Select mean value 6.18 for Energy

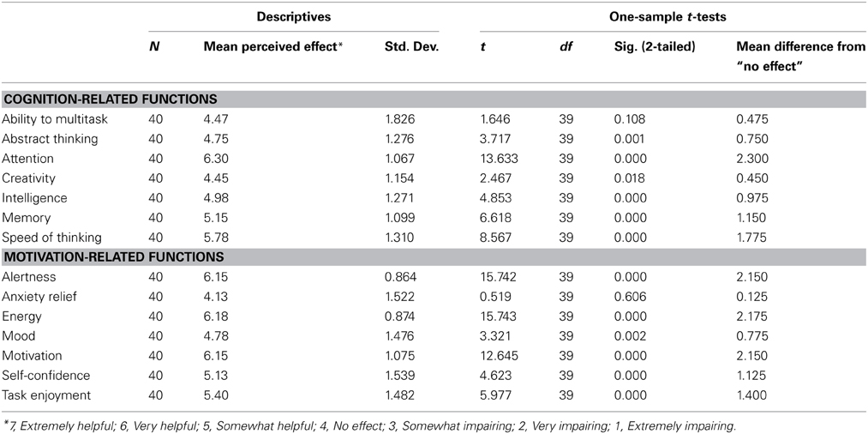(214, 316)
